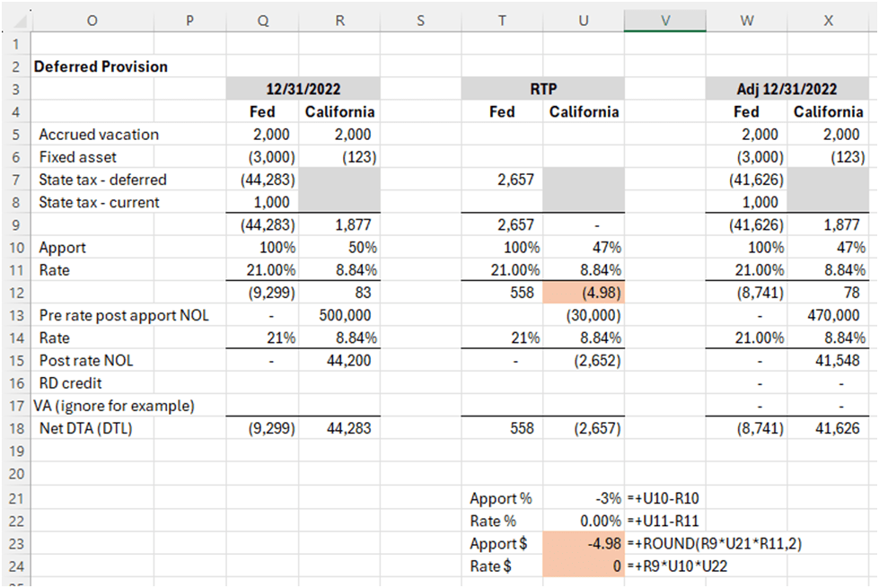Click the 44,200 Post rate NOL cell
Viewport: 879px width, 588px height.
click(341, 360)
